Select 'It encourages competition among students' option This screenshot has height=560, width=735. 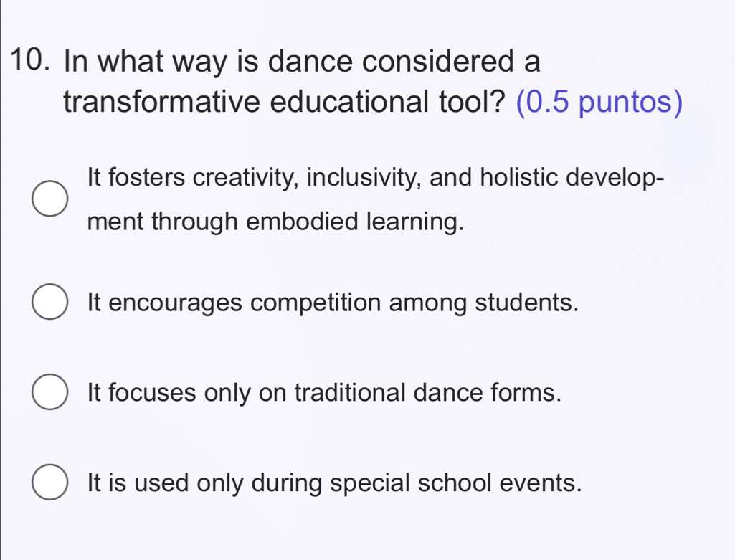click(49, 303)
